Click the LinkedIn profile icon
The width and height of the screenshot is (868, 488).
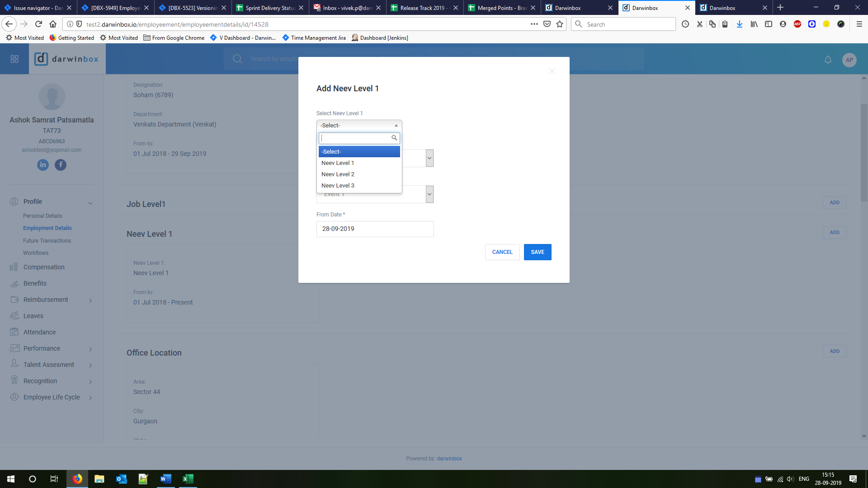tap(43, 165)
